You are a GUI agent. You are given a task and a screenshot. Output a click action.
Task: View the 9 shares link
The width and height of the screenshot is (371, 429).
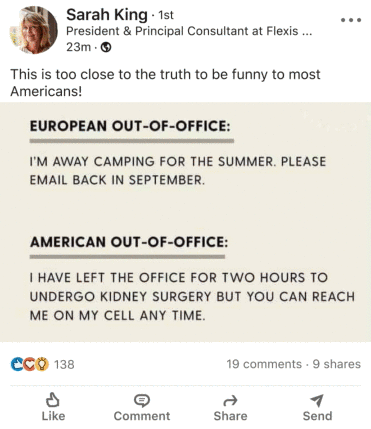click(336, 364)
